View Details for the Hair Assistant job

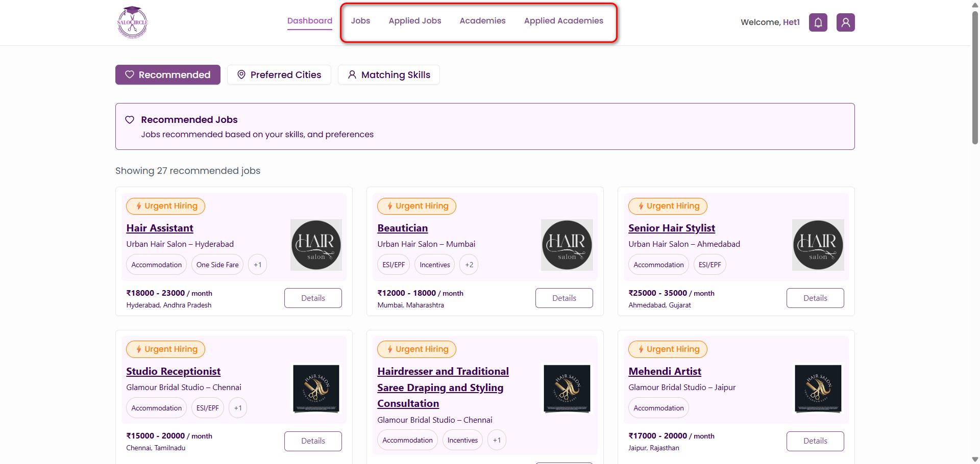(x=313, y=298)
